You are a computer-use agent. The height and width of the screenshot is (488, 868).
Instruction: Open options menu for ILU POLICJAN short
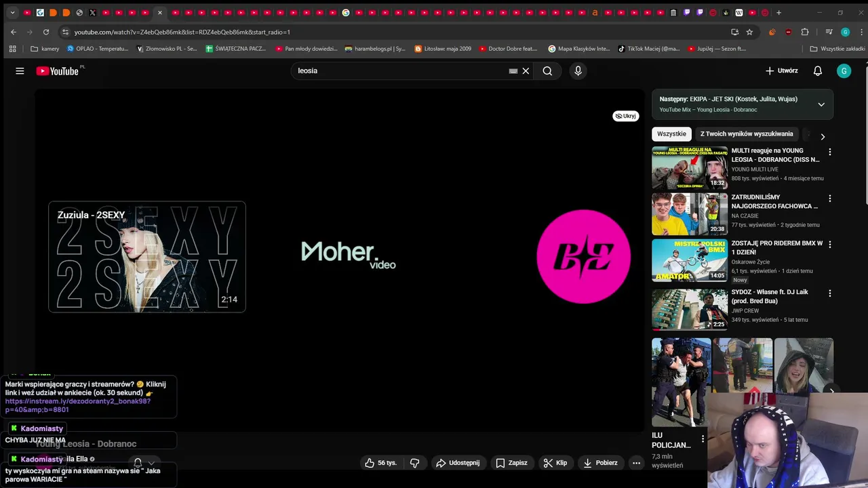pos(703,439)
